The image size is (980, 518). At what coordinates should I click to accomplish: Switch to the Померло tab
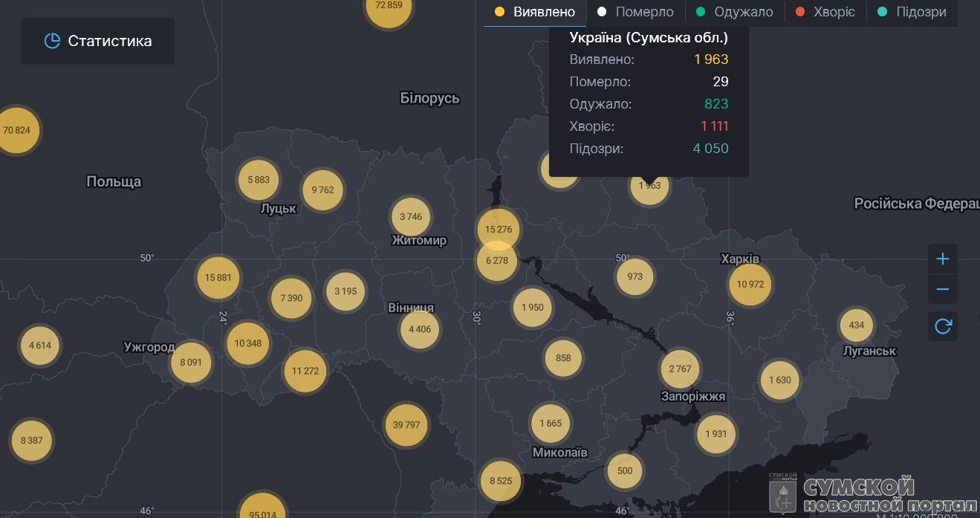coord(635,12)
